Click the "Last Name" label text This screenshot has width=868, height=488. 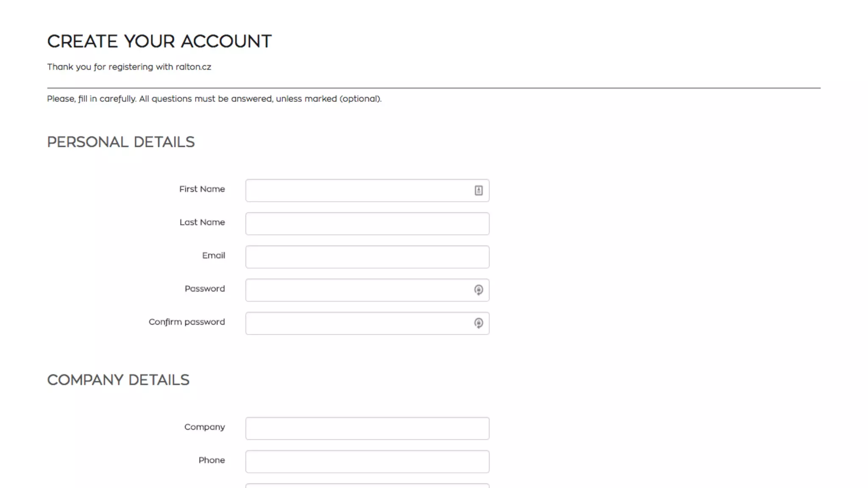(x=202, y=222)
